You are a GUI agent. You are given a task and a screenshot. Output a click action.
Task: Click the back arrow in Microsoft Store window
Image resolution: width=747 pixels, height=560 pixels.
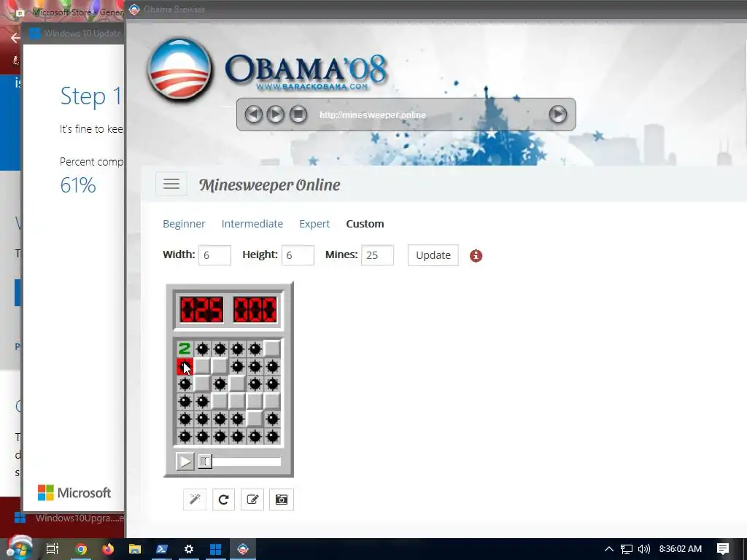(x=15, y=38)
